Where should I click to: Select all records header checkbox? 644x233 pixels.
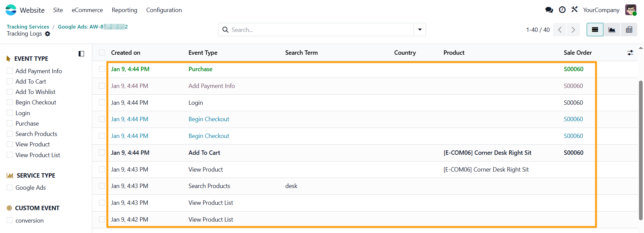(102, 52)
